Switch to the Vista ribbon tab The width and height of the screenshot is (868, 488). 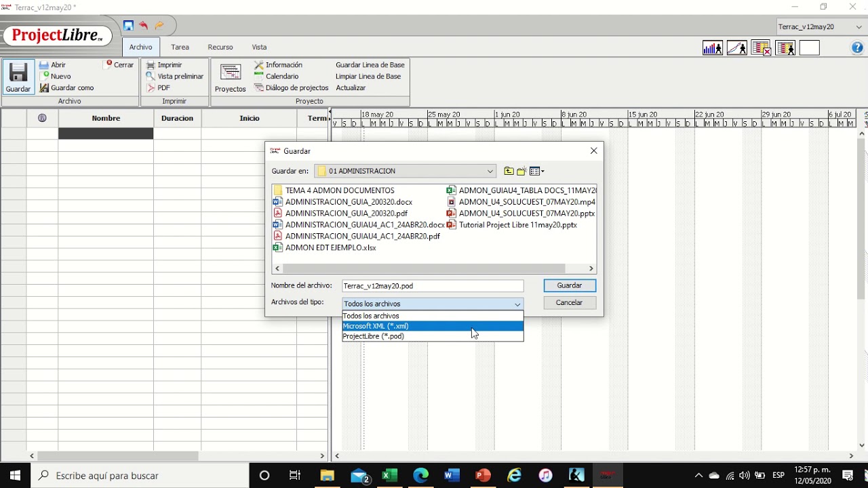(x=259, y=47)
